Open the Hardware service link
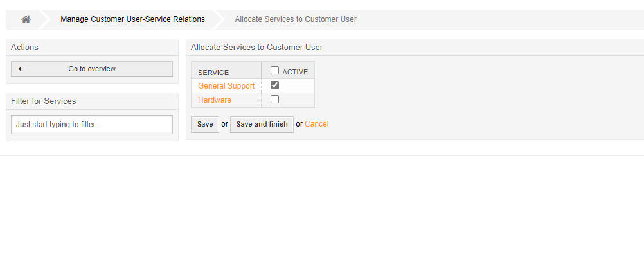Screen dimensions: 644x271 tap(215, 100)
